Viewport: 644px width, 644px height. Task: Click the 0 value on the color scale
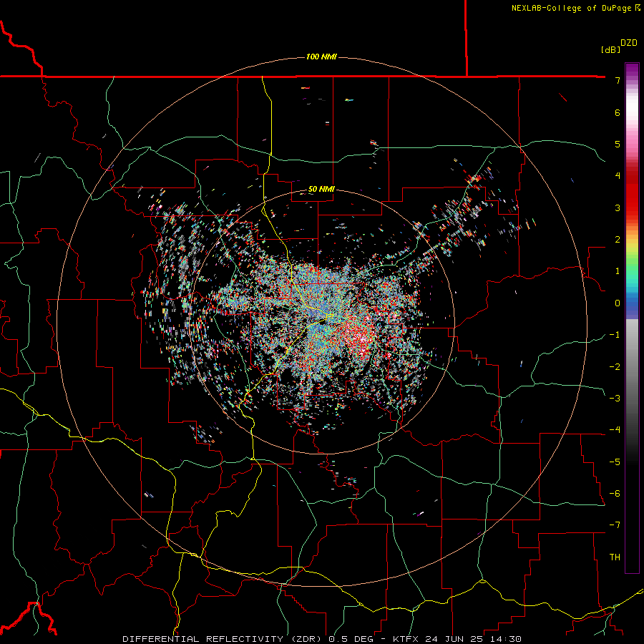(618, 303)
